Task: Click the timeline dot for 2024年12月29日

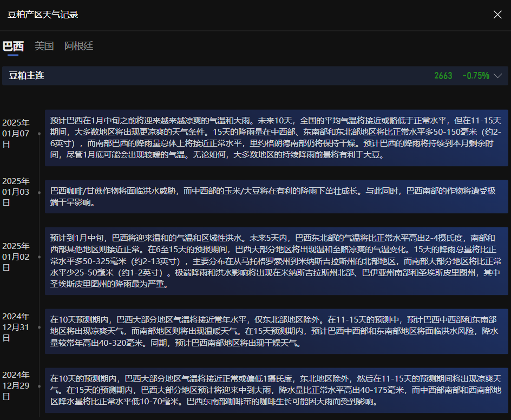Action: click(x=39, y=386)
